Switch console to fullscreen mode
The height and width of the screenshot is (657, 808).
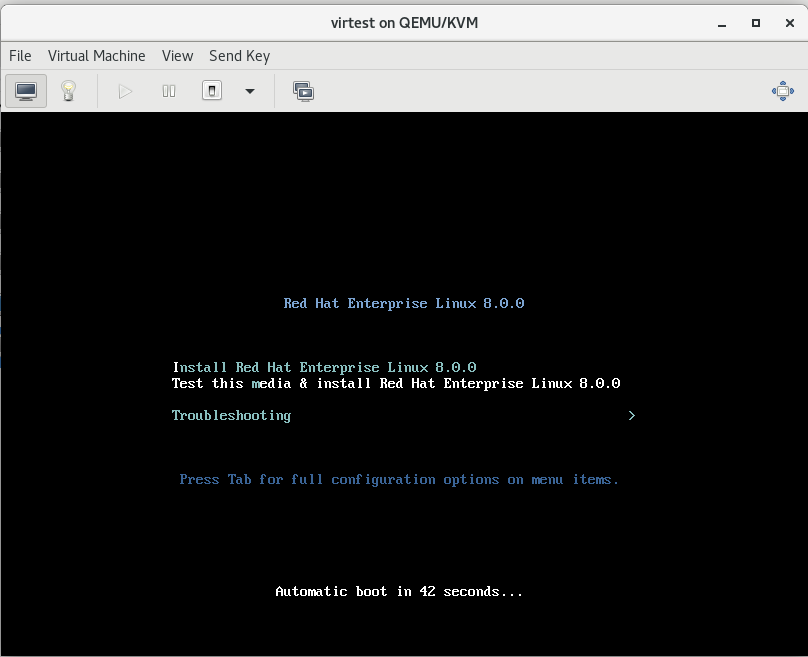click(x=782, y=91)
